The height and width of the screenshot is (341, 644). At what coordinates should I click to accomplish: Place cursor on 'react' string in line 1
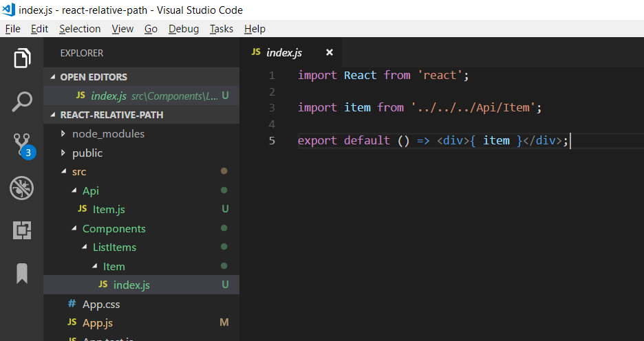click(x=440, y=75)
